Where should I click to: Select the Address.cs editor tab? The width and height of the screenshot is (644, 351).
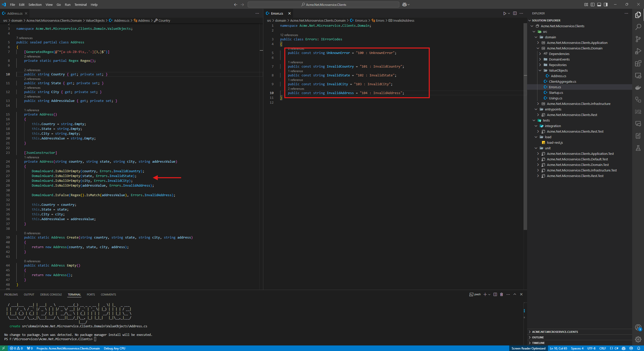tap(15, 13)
